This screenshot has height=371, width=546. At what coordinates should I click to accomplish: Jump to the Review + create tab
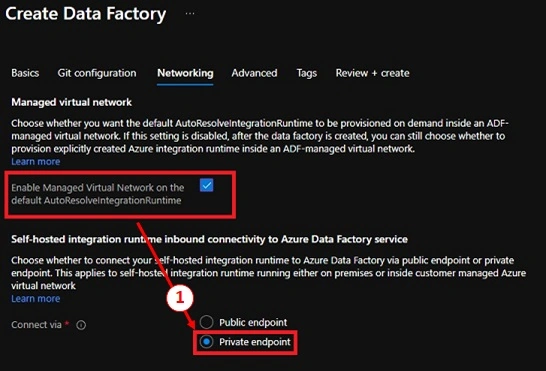pyautogui.click(x=372, y=73)
